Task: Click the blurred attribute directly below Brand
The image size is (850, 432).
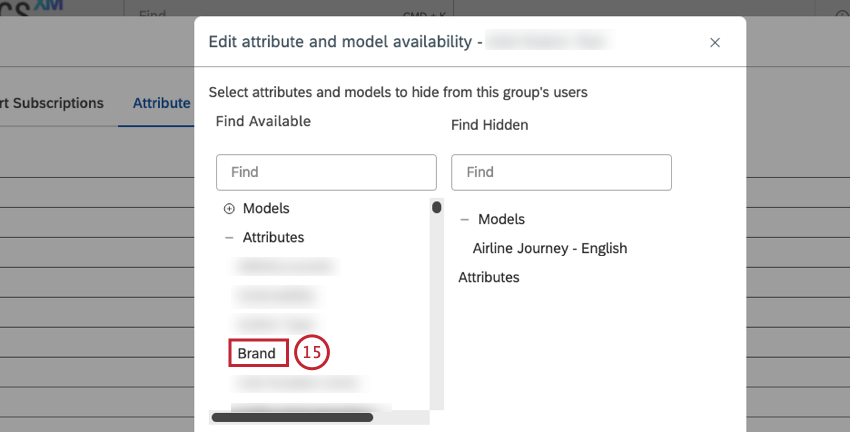Action: 297,382
